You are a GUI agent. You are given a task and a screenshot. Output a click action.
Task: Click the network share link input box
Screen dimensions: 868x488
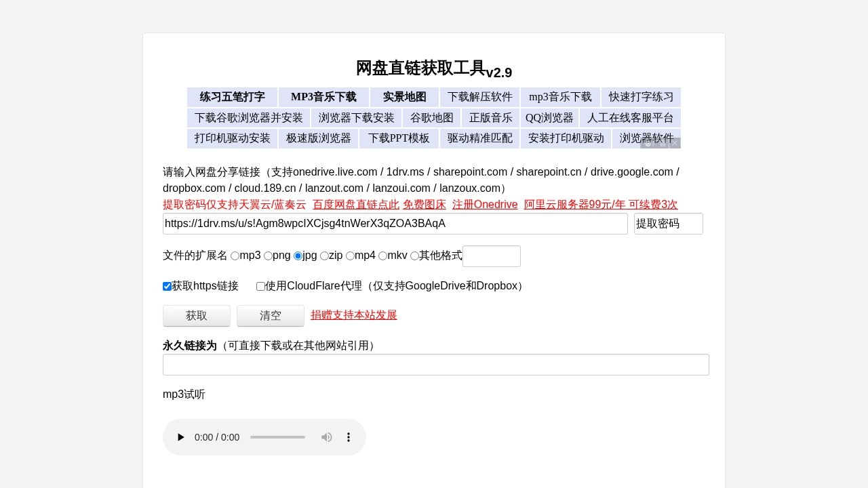click(x=395, y=224)
